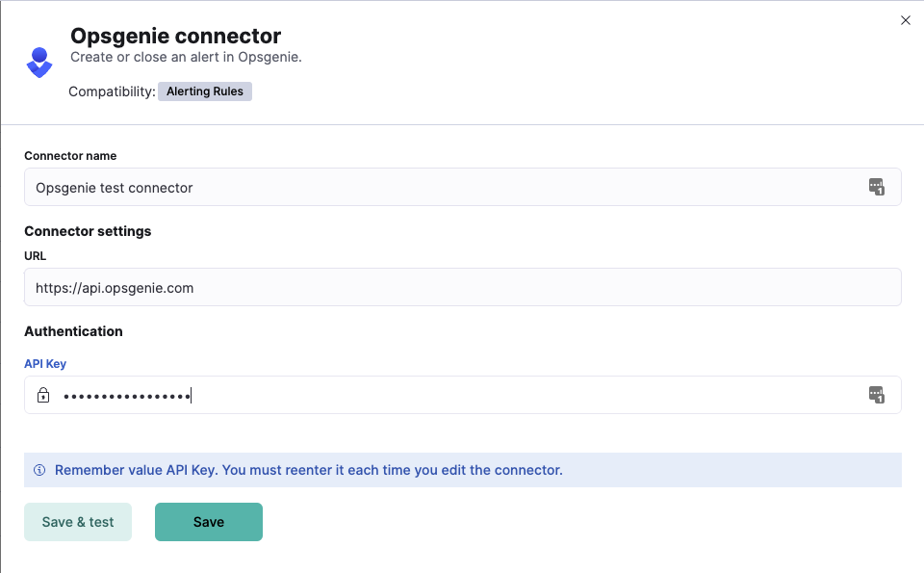This screenshot has width=924, height=573.
Task: Click the URL field label
Action: point(35,255)
